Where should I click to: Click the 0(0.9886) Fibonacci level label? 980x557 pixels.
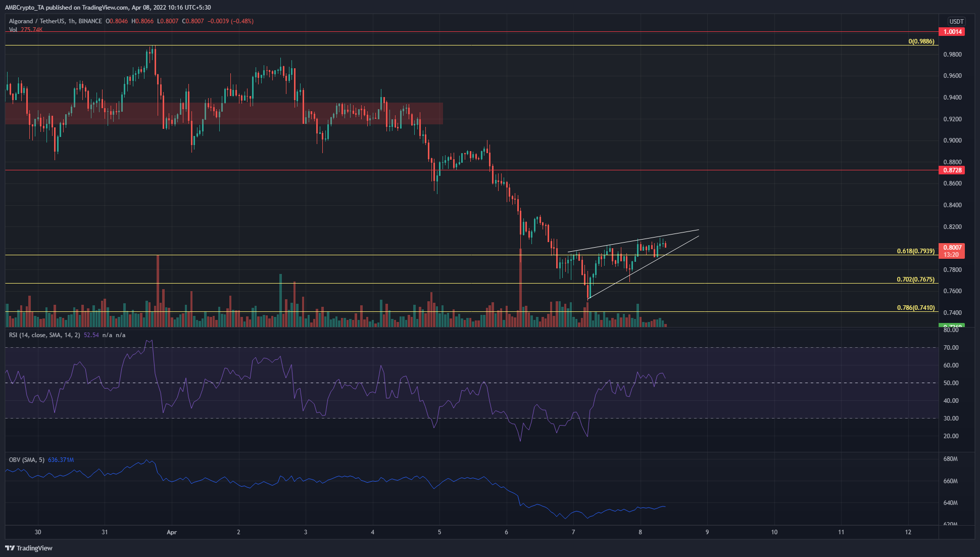921,41
